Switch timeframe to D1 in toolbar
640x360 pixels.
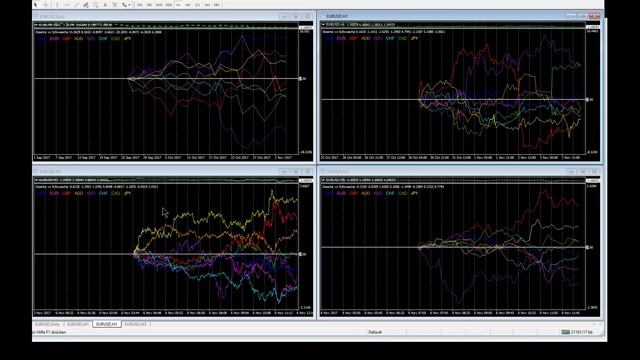coord(198,5)
